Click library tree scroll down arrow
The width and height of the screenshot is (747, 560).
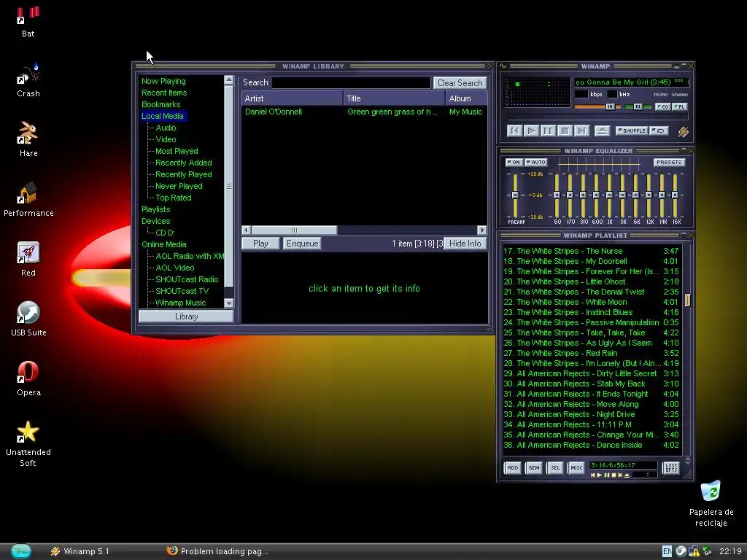[228, 303]
